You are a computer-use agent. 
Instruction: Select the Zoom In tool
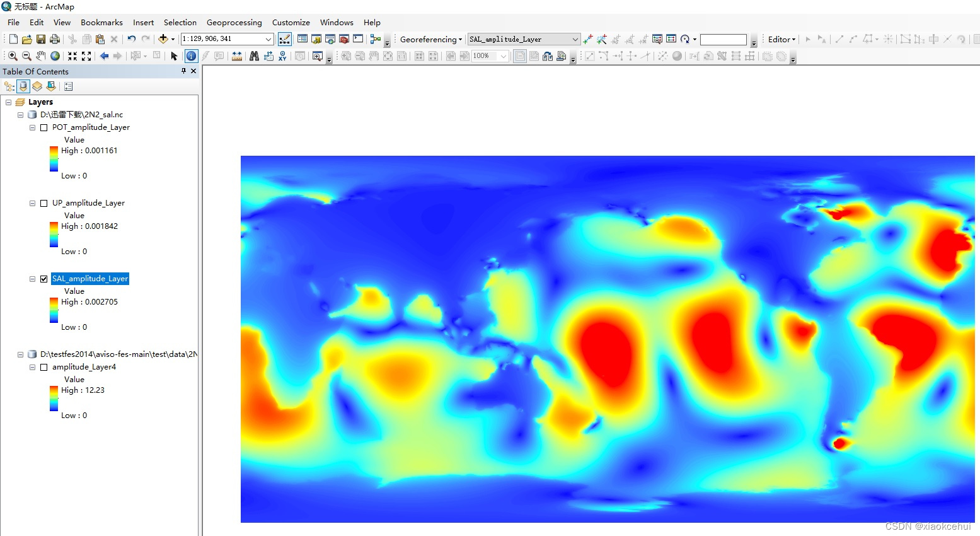point(13,56)
